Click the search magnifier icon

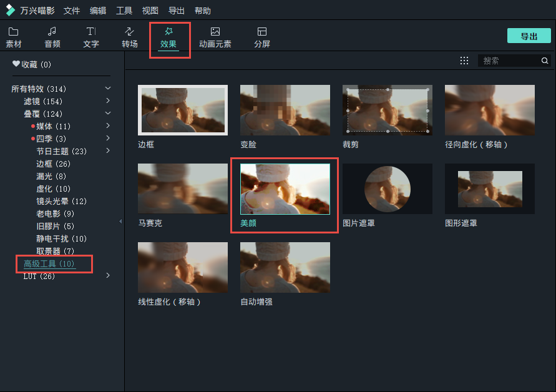544,60
